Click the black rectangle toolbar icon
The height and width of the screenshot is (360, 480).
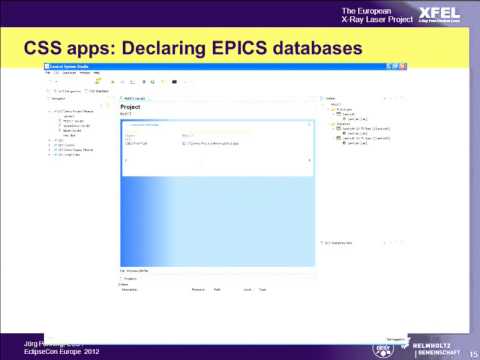tap(174, 82)
